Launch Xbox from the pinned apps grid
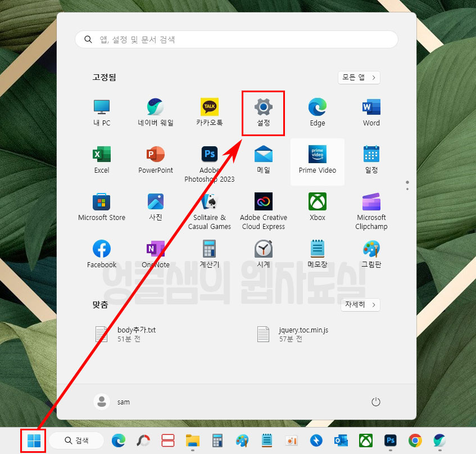 pyautogui.click(x=317, y=207)
